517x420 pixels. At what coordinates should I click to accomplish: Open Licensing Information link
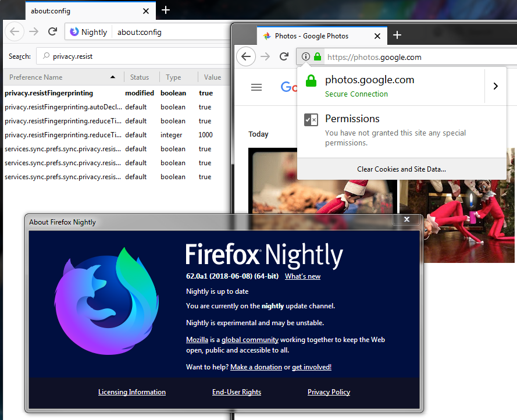tap(132, 392)
